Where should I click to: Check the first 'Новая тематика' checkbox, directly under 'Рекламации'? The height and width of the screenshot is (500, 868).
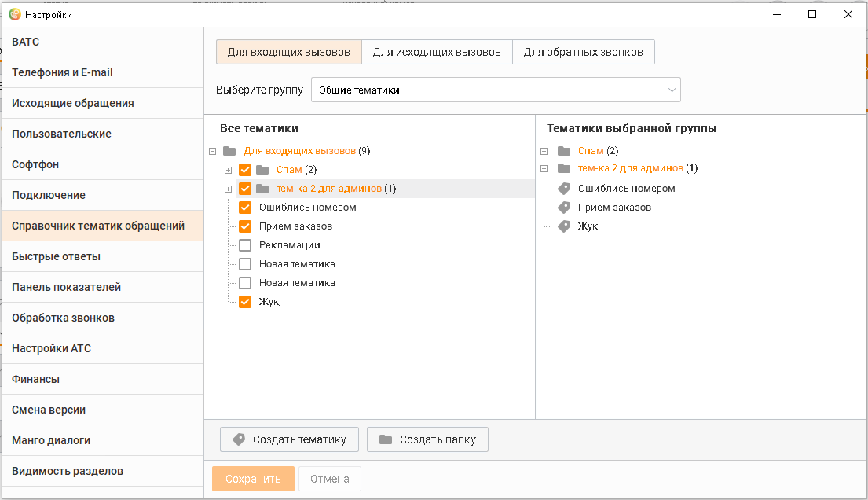click(245, 264)
